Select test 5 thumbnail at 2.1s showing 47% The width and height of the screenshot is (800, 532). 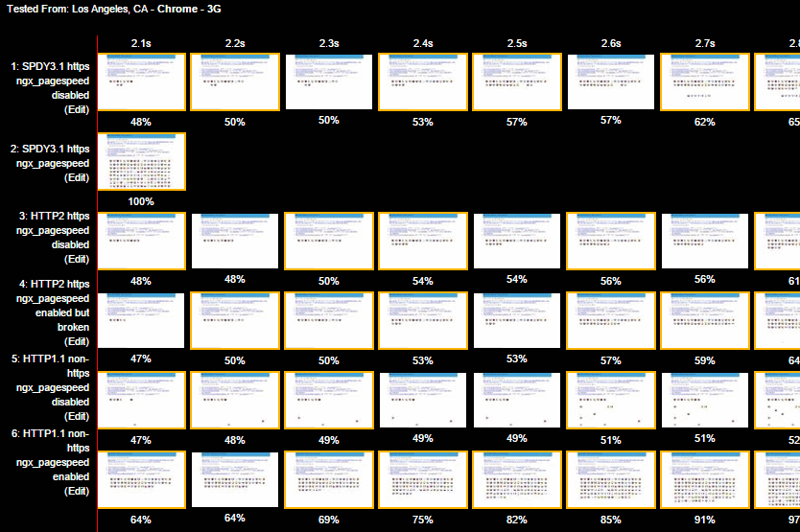(141, 400)
